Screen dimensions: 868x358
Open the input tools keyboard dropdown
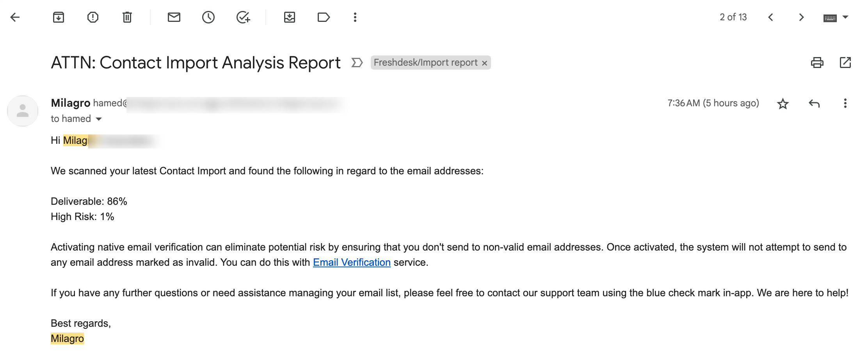pyautogui.click(x=845, y=17)
